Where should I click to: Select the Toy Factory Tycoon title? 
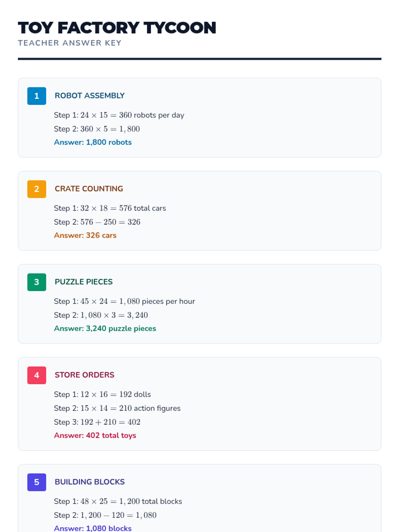pyautogui.click(x=117, y=28)
